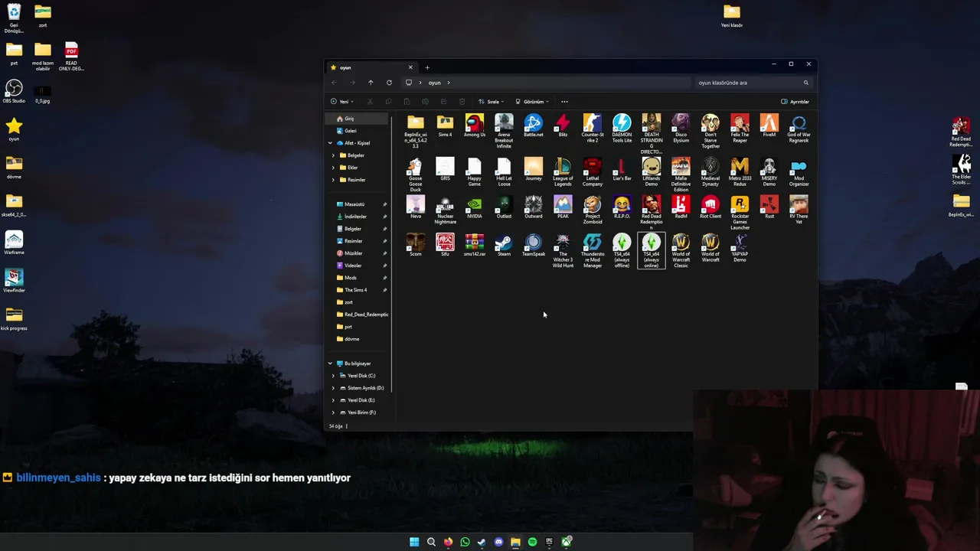Refresh the oyun folder view

pyautogui.click(x=389, y=83)
